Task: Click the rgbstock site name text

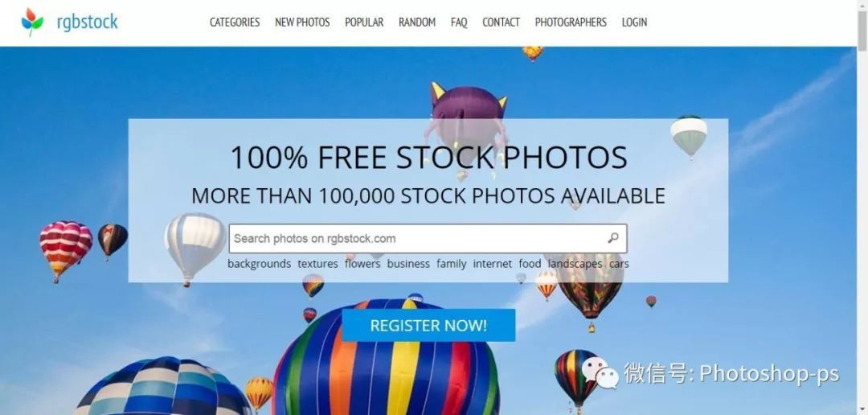Action: tap(88, 23)
